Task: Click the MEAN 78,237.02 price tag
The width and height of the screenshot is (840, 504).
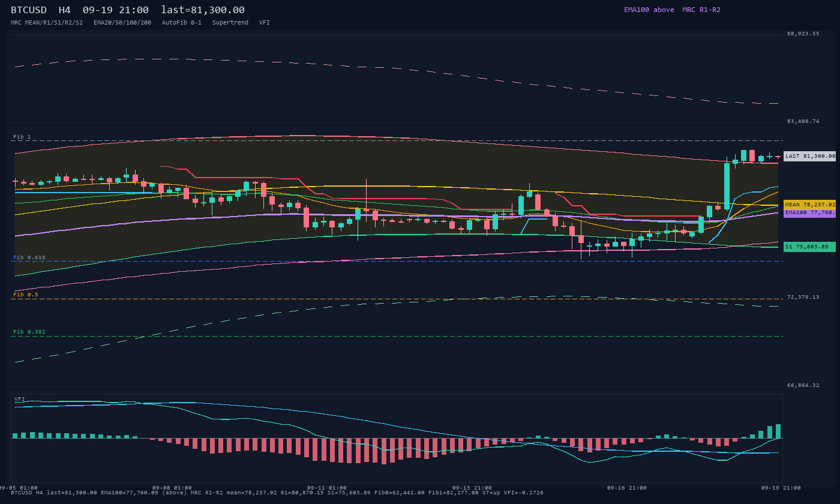Action: (809, 205)
